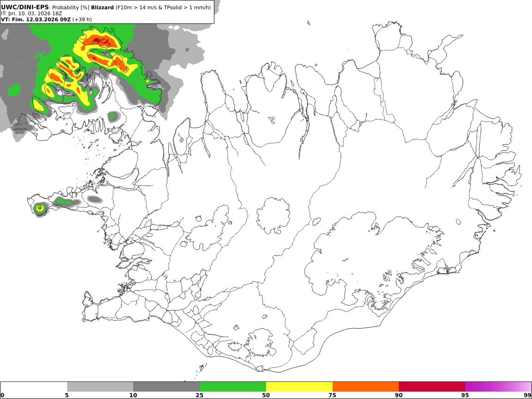Click the 'Probability [%]' header text
The width and height of the screenshot is (532, 399).
(71, 7)
